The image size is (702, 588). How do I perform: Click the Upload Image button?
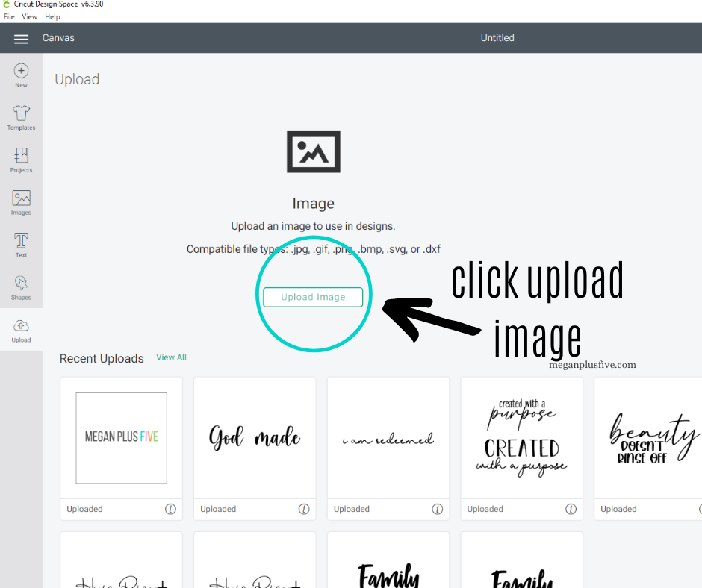coord(313,297)
